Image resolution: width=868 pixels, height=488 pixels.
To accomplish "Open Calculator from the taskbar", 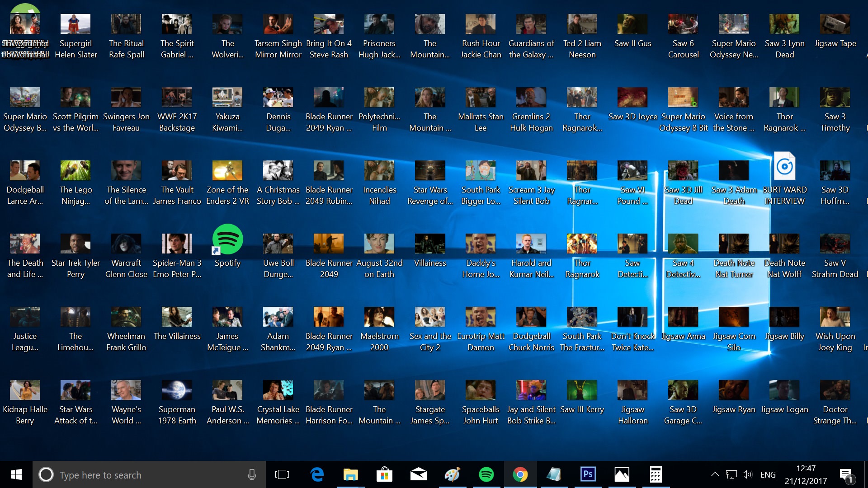I will [x=656, y=474].
